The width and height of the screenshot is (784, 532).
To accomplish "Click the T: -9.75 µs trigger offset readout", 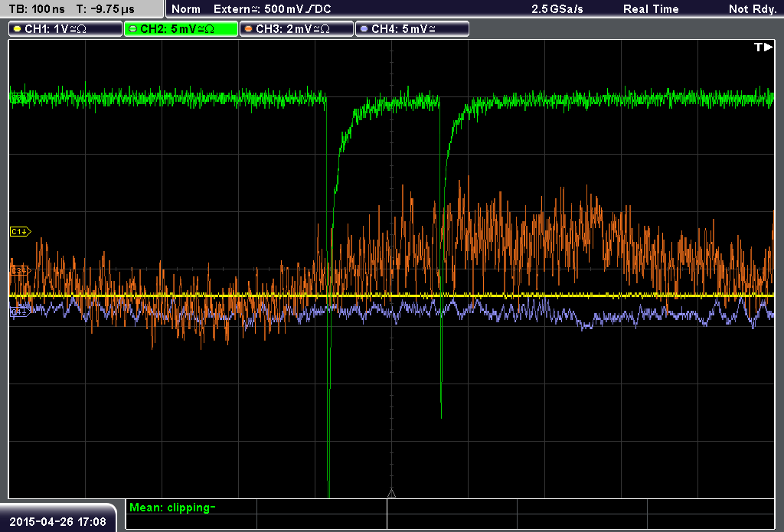I will tap(106, 9).
